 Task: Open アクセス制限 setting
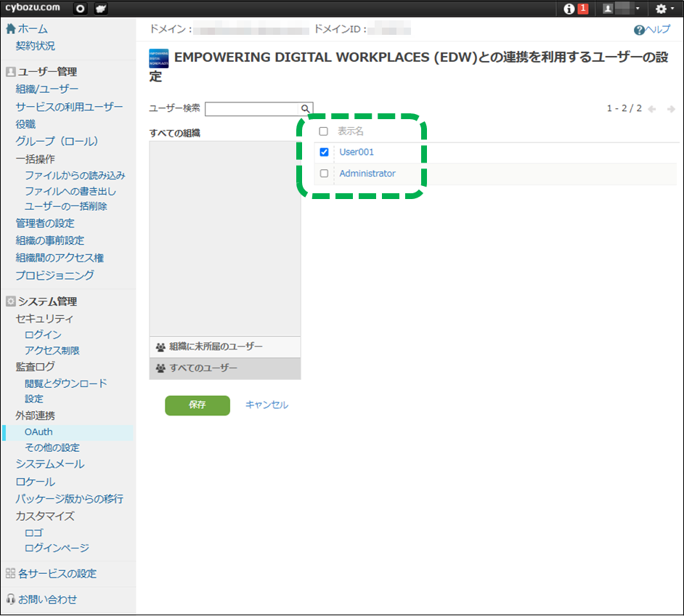52,350
